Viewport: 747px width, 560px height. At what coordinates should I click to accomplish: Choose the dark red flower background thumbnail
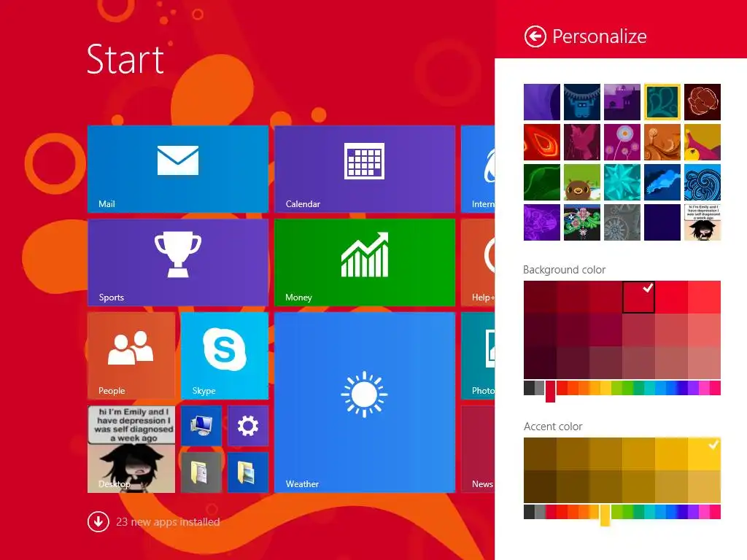pyautogui.click(x=703, y=102)
